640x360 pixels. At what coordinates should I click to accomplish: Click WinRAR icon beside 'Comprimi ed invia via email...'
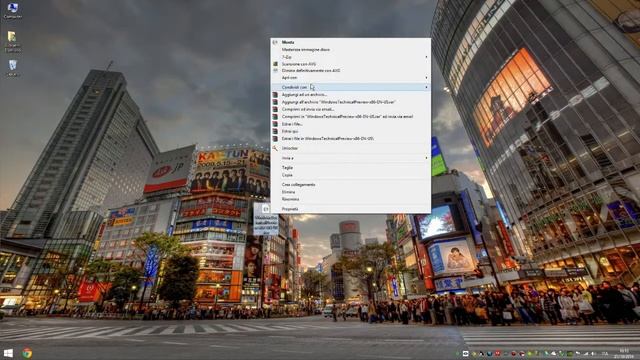pyautogui.click(x=276, y=109)
